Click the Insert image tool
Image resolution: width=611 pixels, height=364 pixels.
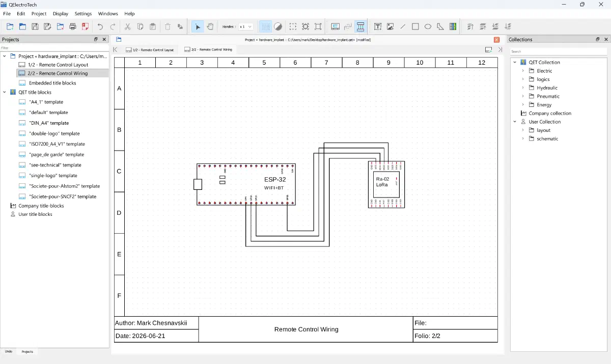pyautogui.click(x=391, y=26)
